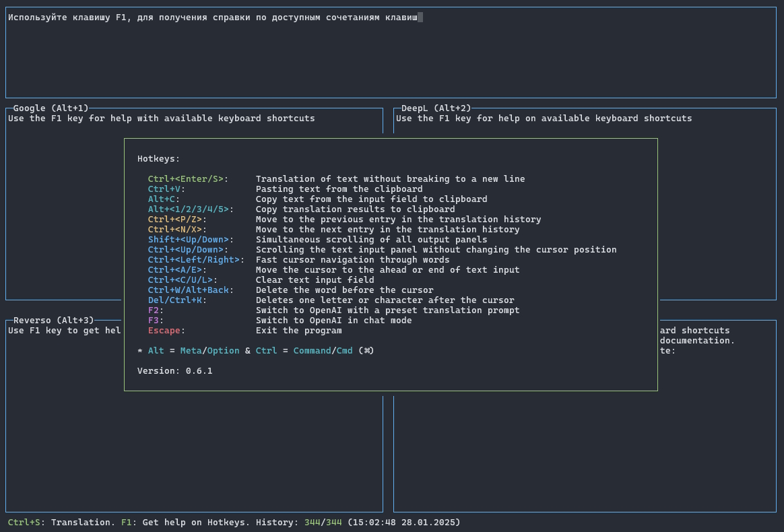Click the timestamp in the status bar
This screenshot has height=532, width=784.
[403, 523]
